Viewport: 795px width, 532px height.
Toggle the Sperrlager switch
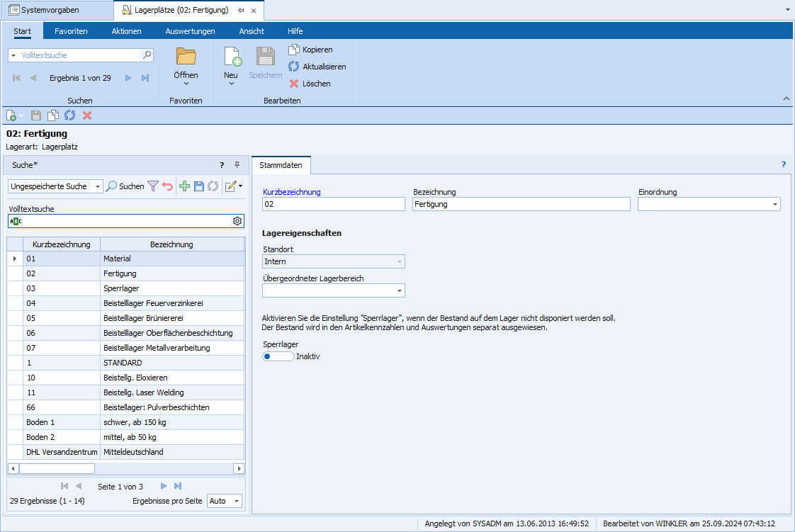tap(278, 356)
